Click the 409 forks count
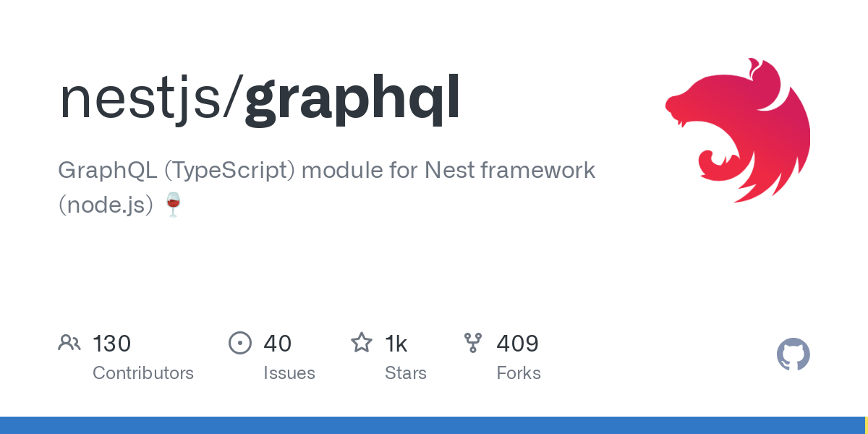The height and width of the screenshot is (434, 868). tap(517, 344)
